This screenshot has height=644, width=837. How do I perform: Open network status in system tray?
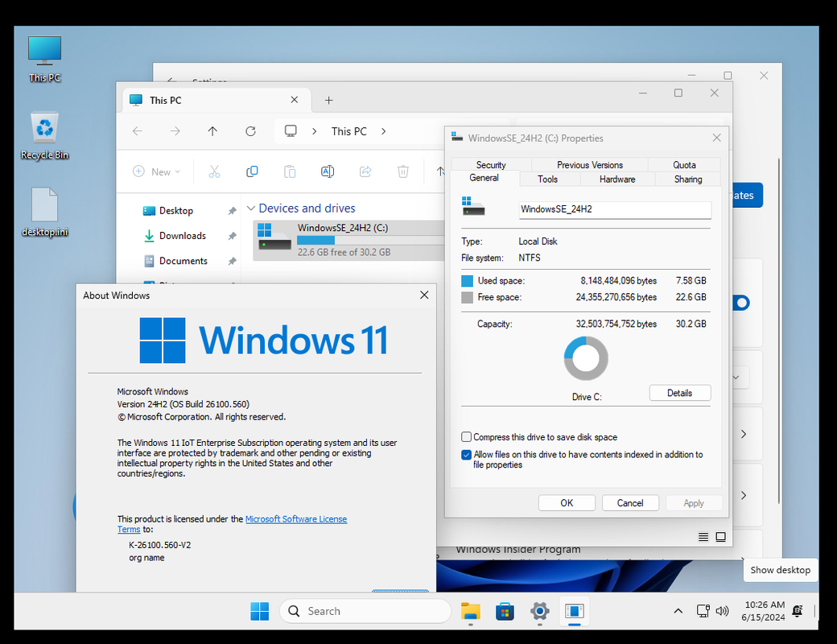point(703,611)
